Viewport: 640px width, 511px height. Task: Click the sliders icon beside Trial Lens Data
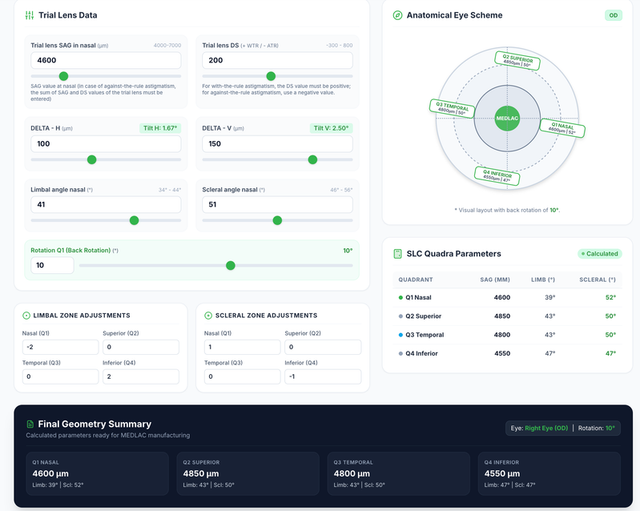[x=29, y=16]
